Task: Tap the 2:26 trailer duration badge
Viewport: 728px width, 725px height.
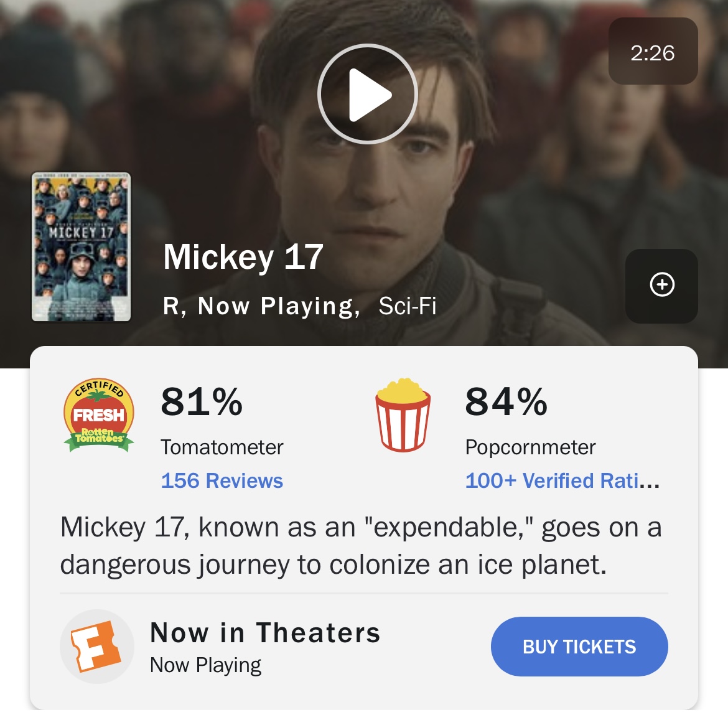Action: click(653, 52)
